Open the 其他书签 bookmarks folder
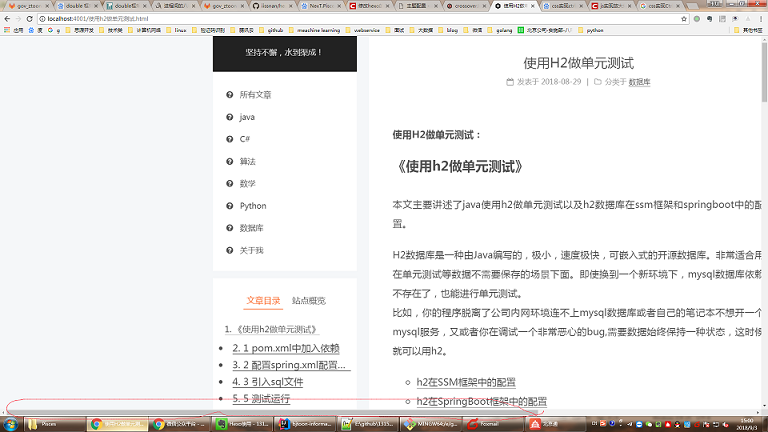 point(748,30)
